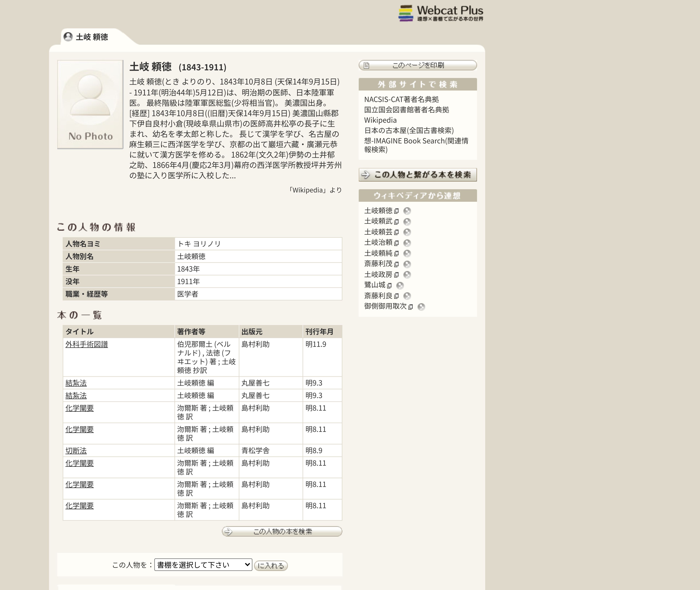The height and width of the screenshot is (590, 700).
Task: Open the 切断法 book link
Action: pos(76,451)
